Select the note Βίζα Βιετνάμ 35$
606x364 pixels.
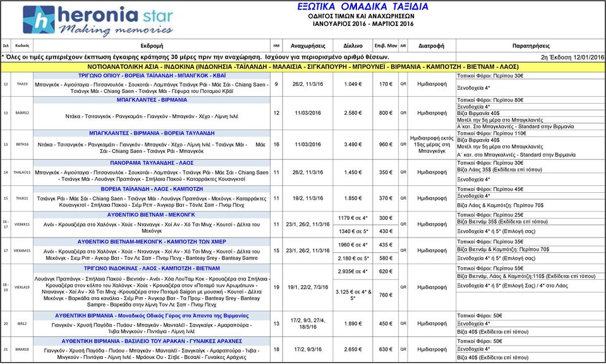pyautogui.click(x=502, y=222)
